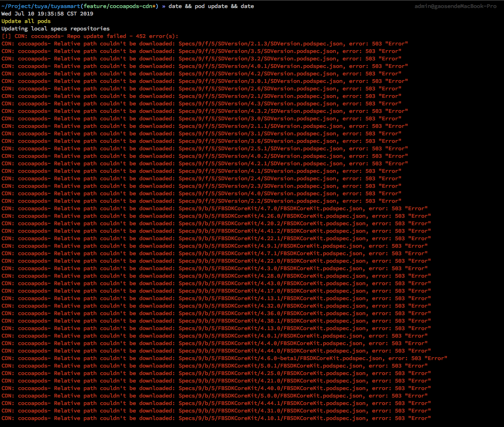Click the path 'SDVersion/4.3.2/SDVersion.podspec.json'
Screen dimensions: 504x427
click(x=280, y=111)
